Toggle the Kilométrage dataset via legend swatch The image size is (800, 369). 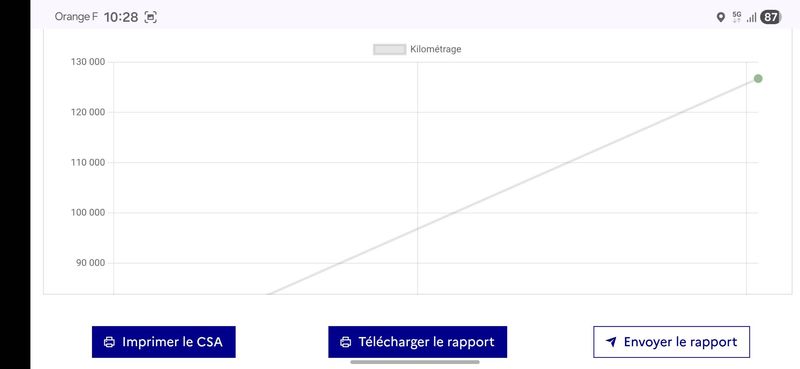(389, 50)
